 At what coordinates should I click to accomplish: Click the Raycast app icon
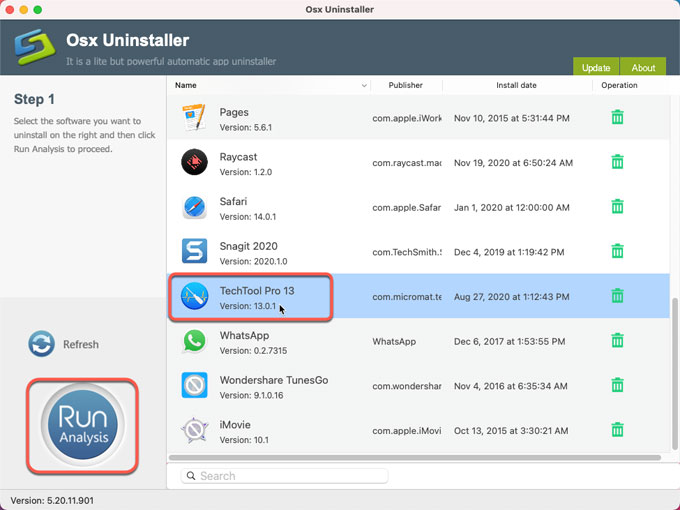click(194, 162)
